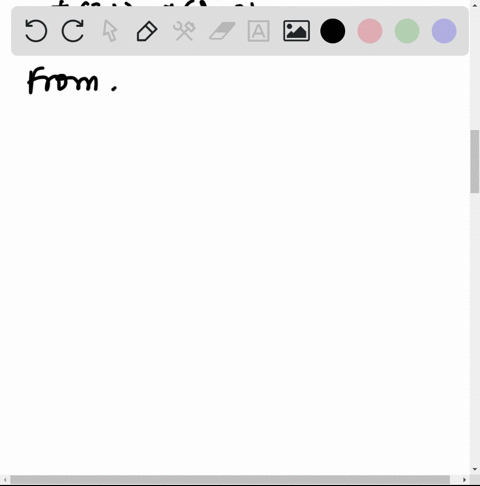Set pen color to black
This screenshot has width=480, height=486.
tap(333, 31)
